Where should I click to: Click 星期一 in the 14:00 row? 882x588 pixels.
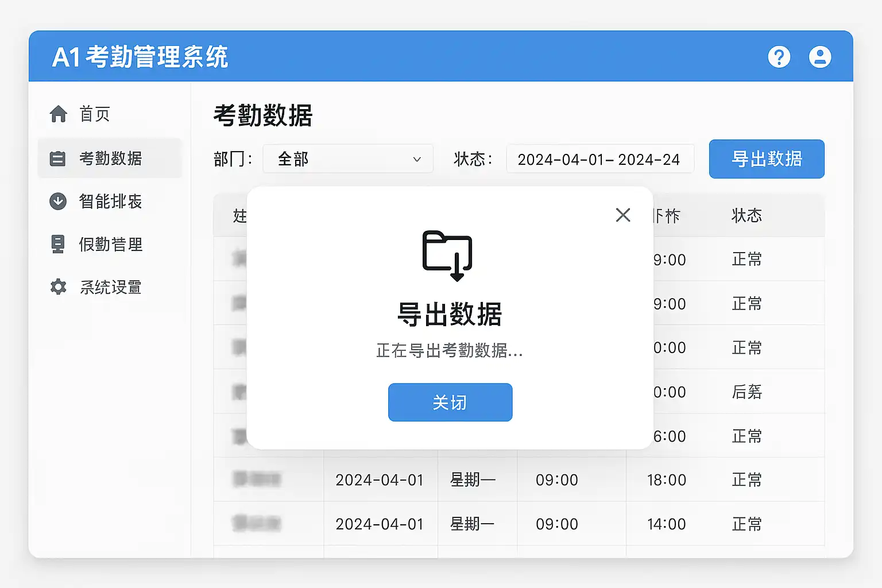pyautogui.click(x=473, y=524)
